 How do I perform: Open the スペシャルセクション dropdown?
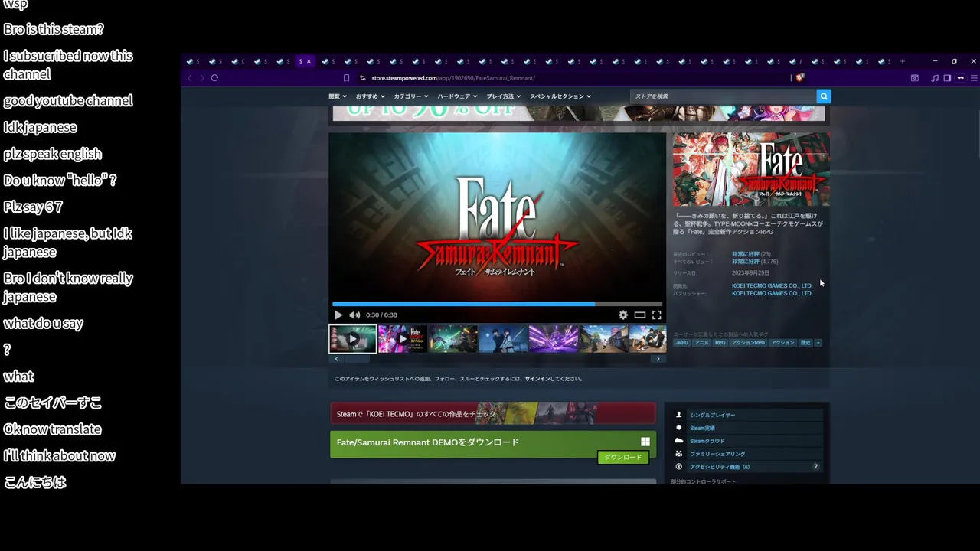tap(560, 96)
